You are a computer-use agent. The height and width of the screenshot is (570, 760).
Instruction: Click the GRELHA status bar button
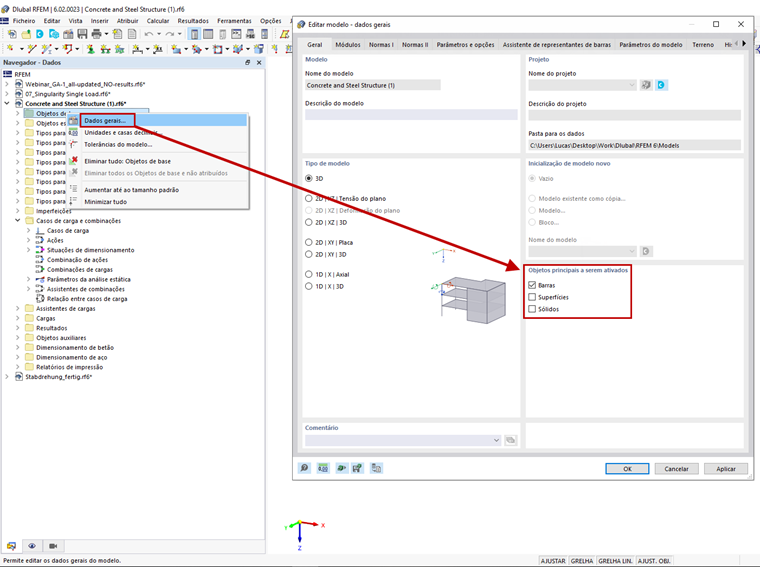pos(582,561)
